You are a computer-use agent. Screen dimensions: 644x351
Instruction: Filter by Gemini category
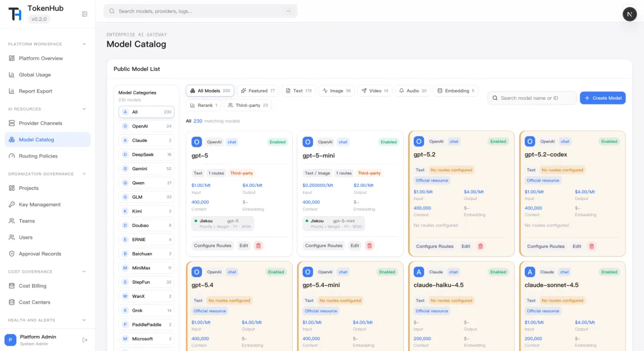(x=146, y=169)
